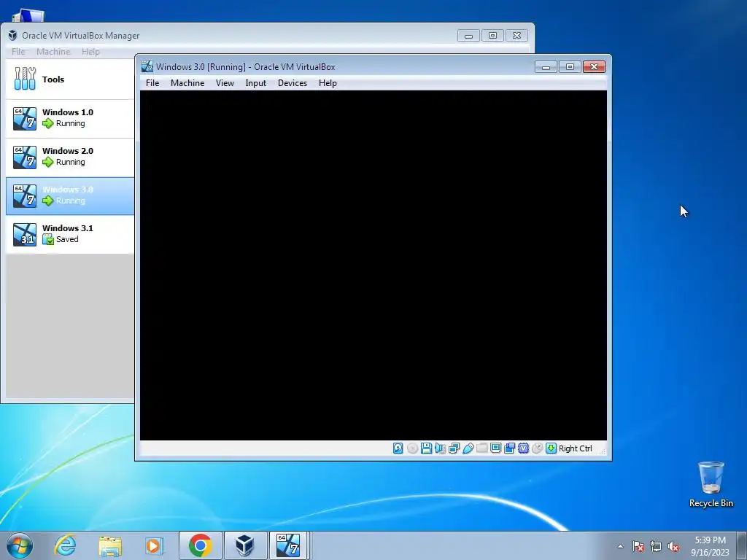Open the Windows Start menu
747x560 pixels.
pyautogui.click(x=20, y=545)
